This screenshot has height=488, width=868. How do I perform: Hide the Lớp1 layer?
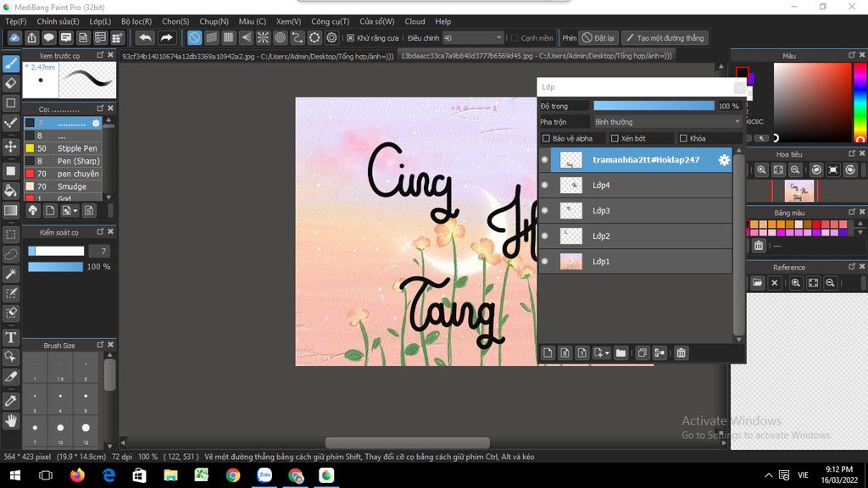(x=545, y=262)
